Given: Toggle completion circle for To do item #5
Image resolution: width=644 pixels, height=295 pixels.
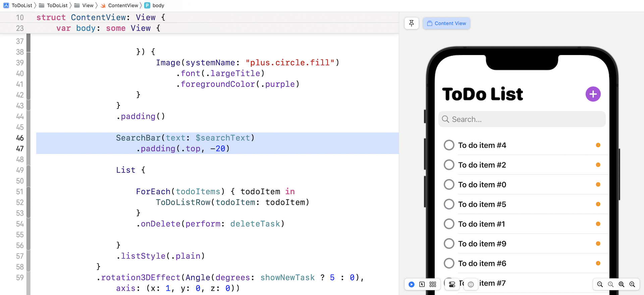Looking at the screenshot, I should (449, 204).
